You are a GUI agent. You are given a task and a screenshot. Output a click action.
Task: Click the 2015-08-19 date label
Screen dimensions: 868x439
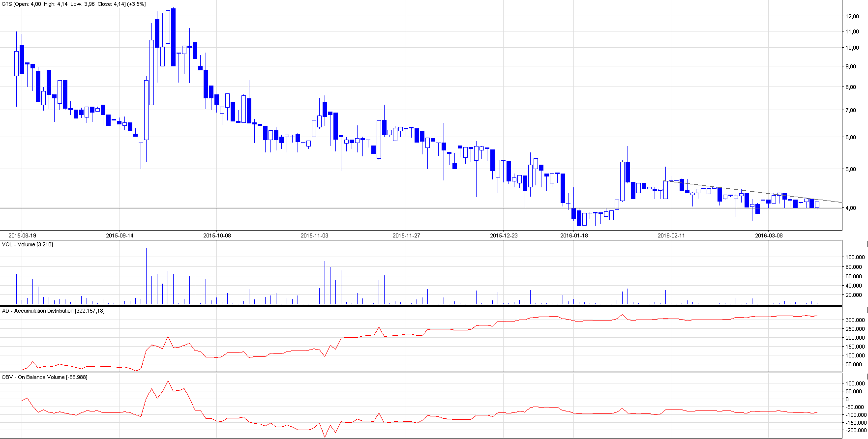[x=22, y=235]
